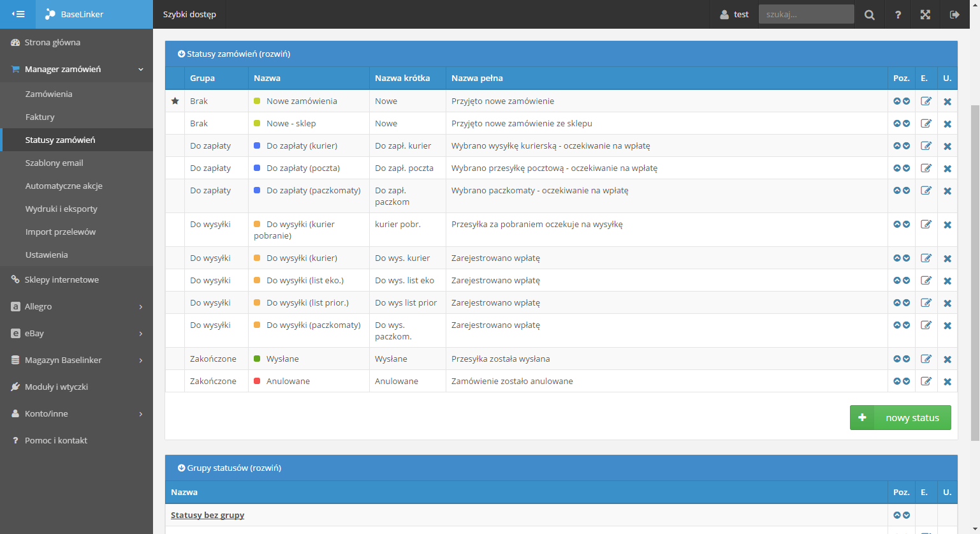Expand the Magazyn Baselinker menu
The image size is (980, 534).
pos(77,360)
